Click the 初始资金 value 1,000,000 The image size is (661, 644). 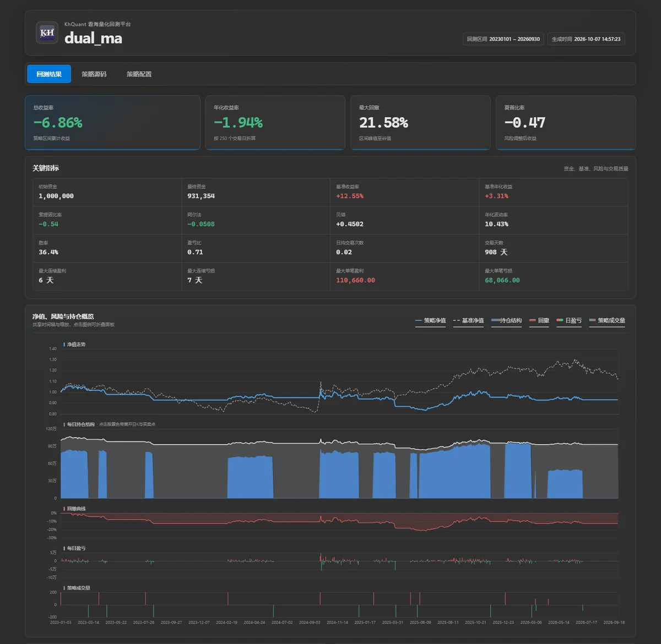pyautogui.click(x=56, y=196)
